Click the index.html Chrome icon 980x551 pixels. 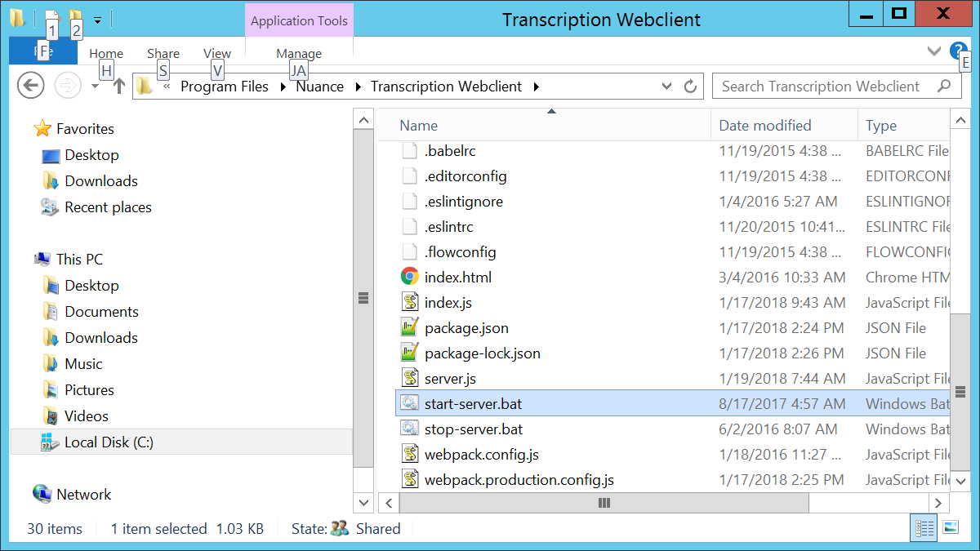tap(410, 278)
